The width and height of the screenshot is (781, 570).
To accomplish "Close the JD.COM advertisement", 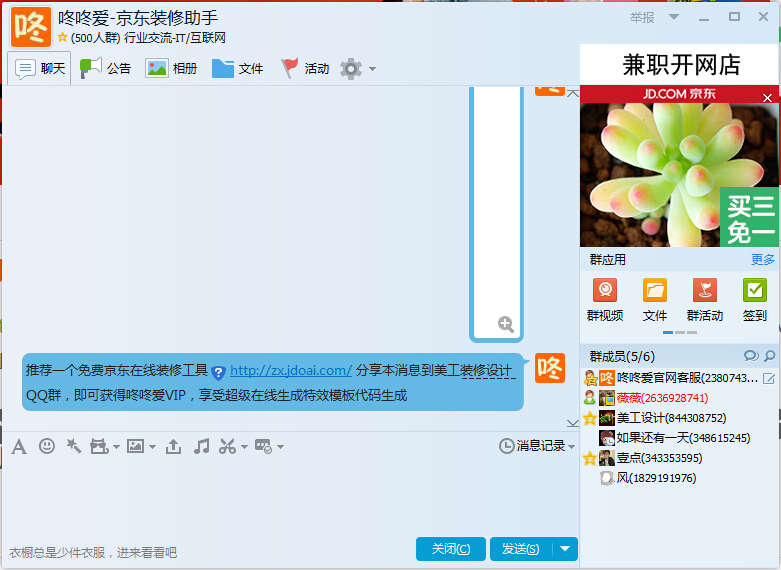I will (x=768, y=98).
